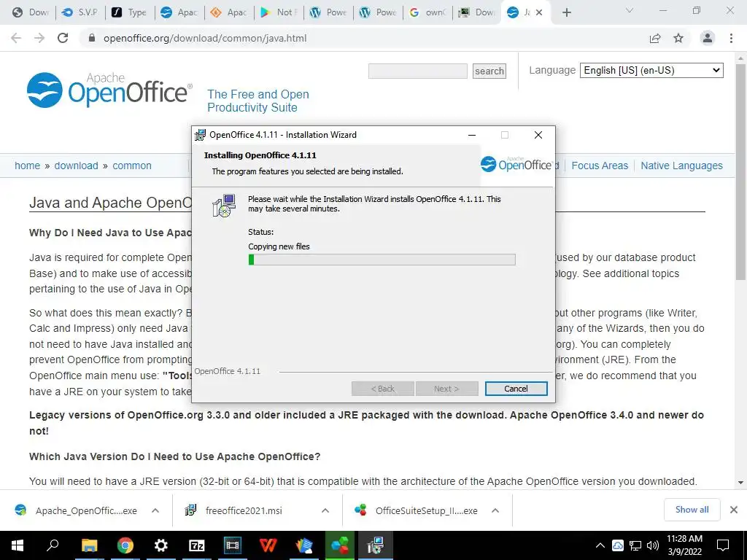This screenshot has height=560, width=747.
Task: Close the active Java tab
Action: click(539, 12)
